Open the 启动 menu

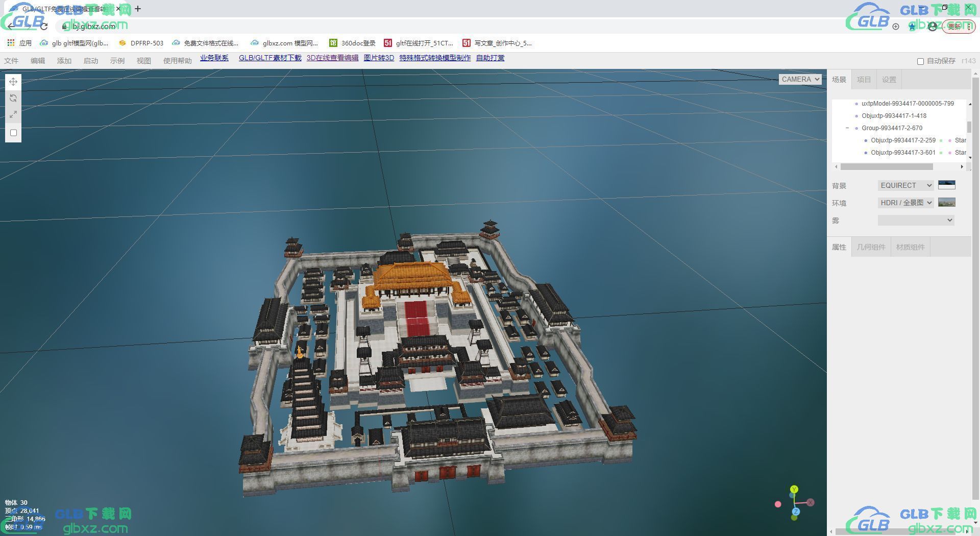[91, 61]
